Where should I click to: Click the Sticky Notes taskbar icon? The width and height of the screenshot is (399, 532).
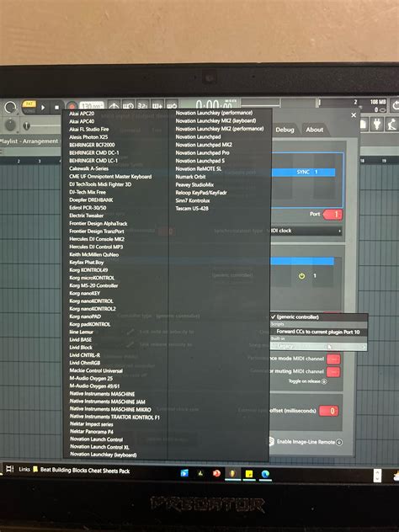tap(248, 474)
